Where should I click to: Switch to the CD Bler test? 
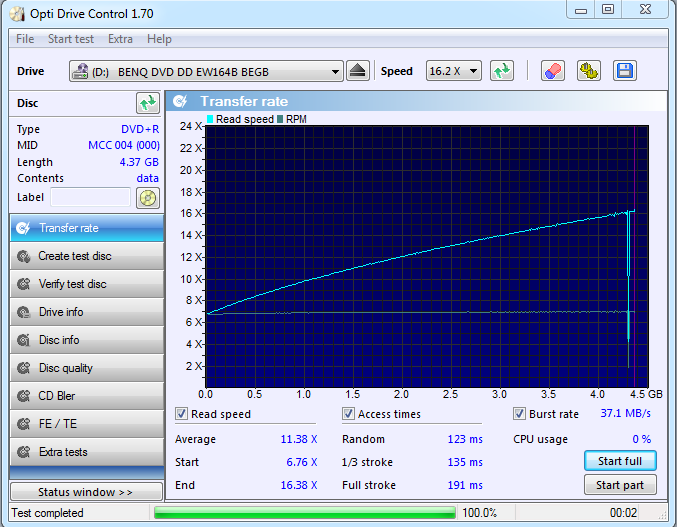(87, 396)
